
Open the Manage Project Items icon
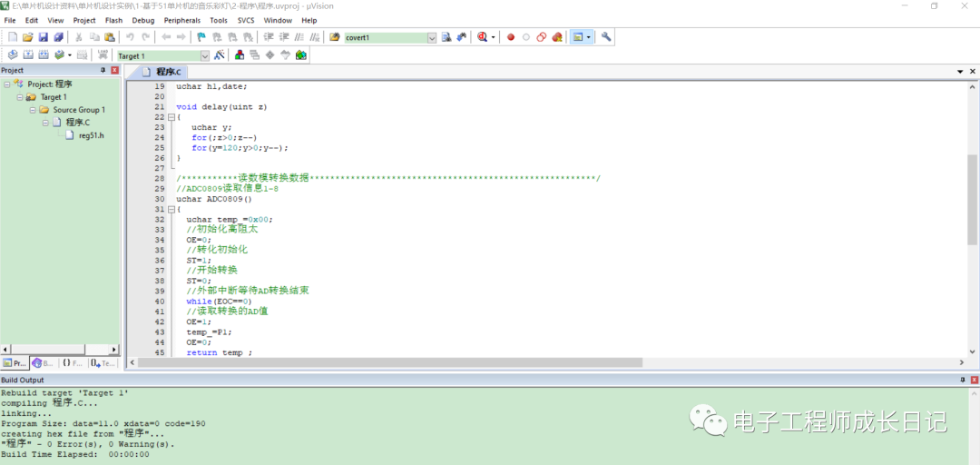coord(240,55)
